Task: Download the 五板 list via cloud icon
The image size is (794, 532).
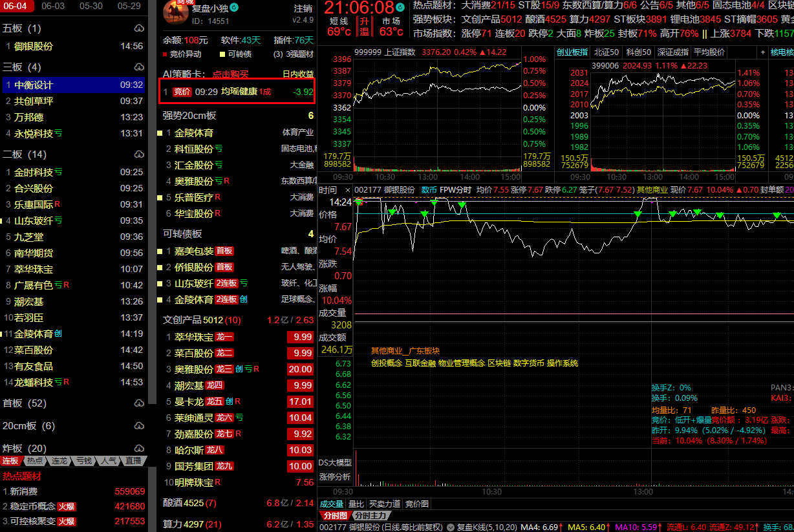Action: 139,29
